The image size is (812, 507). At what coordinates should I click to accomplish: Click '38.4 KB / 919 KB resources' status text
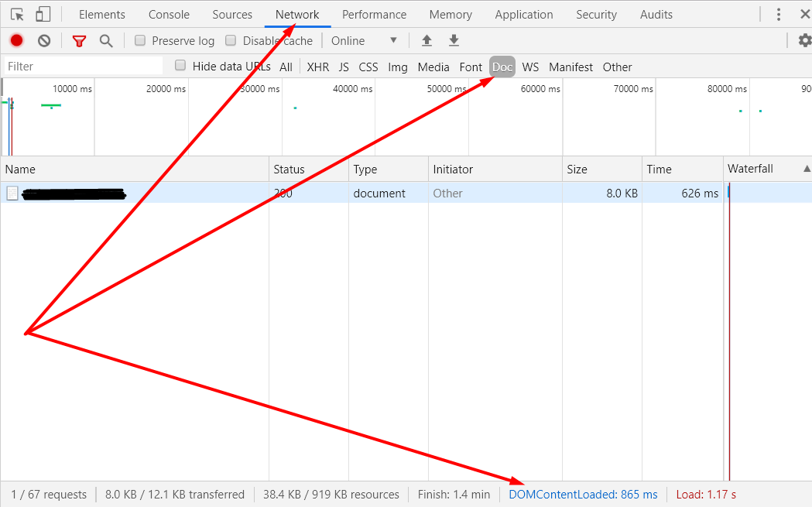331,495
